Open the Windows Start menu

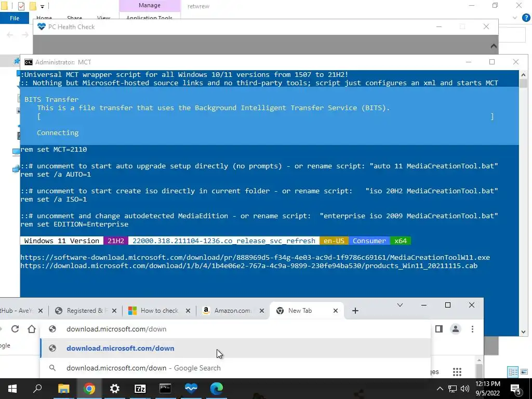point(12,389)
